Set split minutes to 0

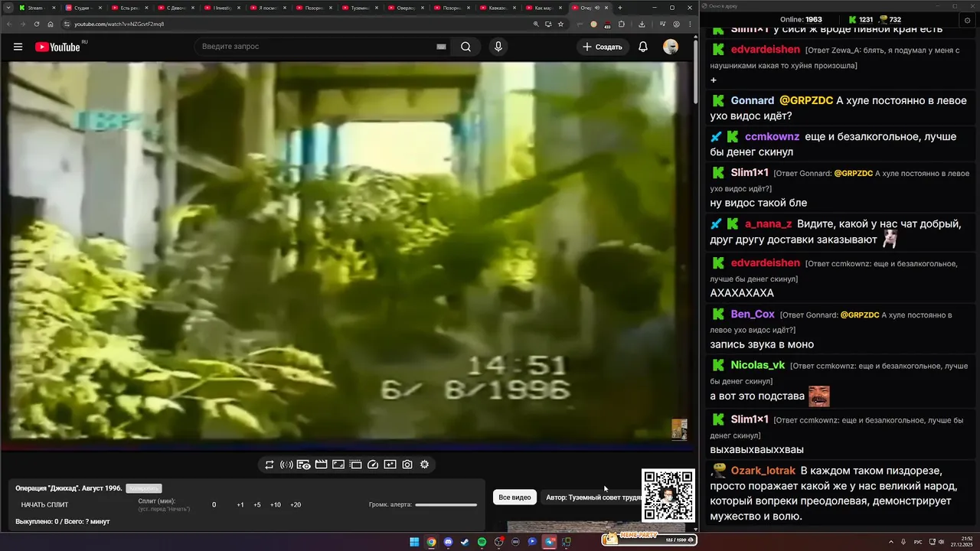[x=214, y=505]
